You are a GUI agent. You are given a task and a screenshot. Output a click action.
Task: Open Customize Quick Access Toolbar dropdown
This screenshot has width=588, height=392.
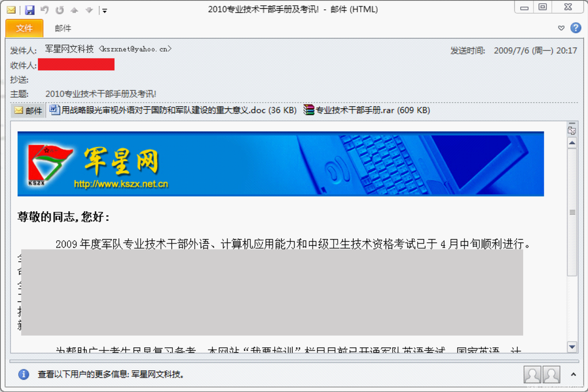point(104,10)
